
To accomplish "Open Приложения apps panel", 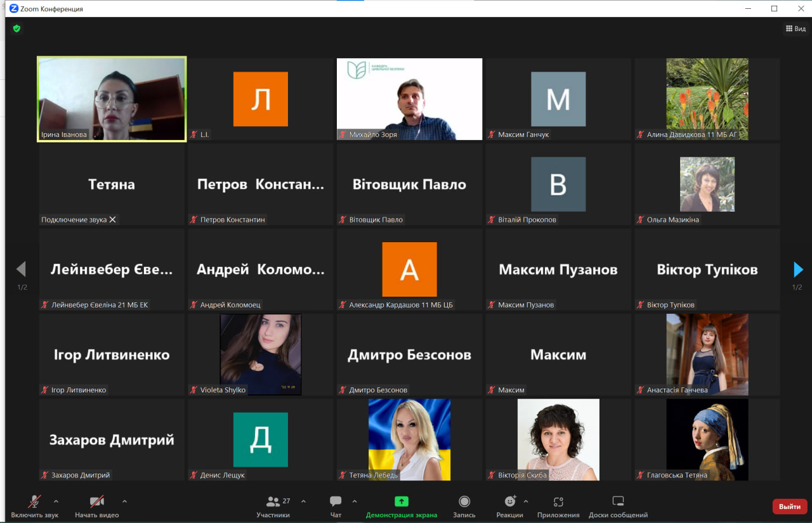I will (x=558, y=506).
